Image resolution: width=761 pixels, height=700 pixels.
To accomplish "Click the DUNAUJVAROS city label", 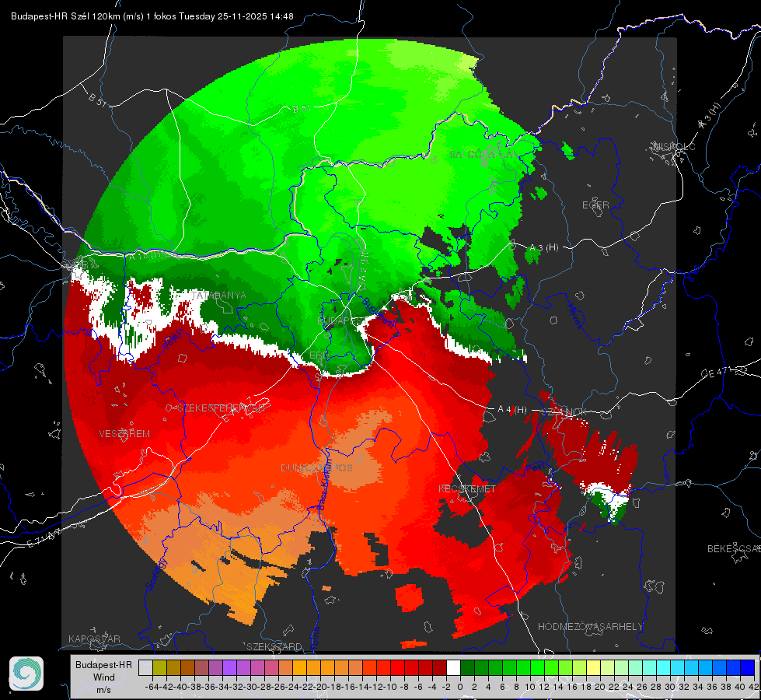I will (316, 467).
